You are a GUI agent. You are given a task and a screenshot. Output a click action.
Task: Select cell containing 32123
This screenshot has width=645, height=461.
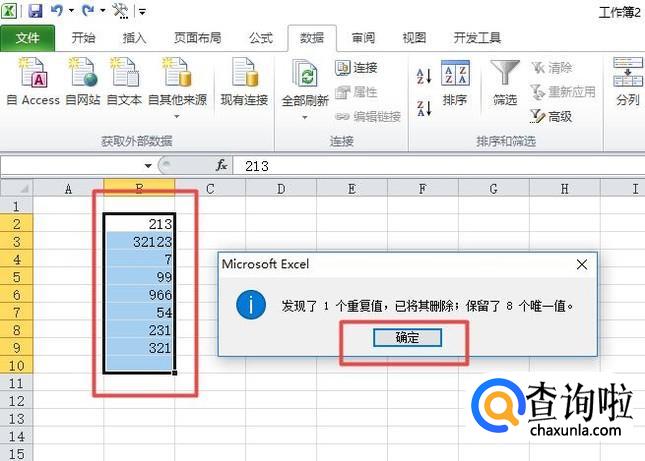point(139,241)
